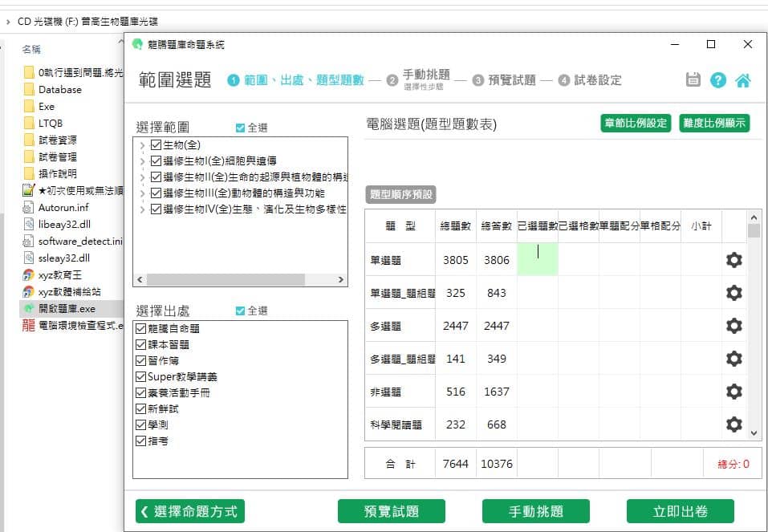Click the 龍騰題庫命題系統 title bar app icon
The image size is (768, 532).
pos(138,45)
